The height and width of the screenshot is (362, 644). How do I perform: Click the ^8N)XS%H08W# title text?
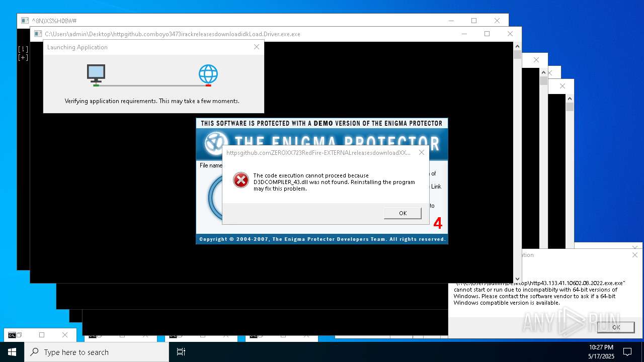(x=54, y=21)
